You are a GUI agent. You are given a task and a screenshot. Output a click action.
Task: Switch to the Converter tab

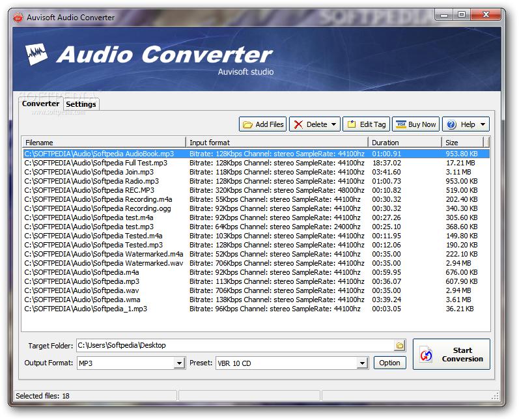[41, 104]
